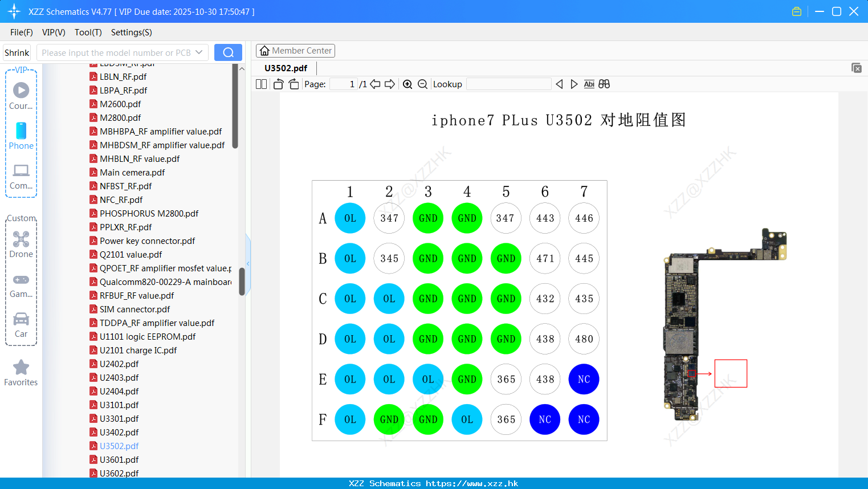Click the Shrink button
868x489 pixels.
tap(17, 52)
